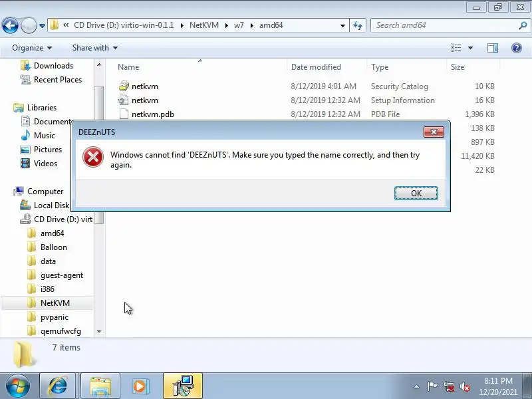The image size is (532, 399).
Task: Refresh the folder with the refresh icon
Action: [358, 25]
